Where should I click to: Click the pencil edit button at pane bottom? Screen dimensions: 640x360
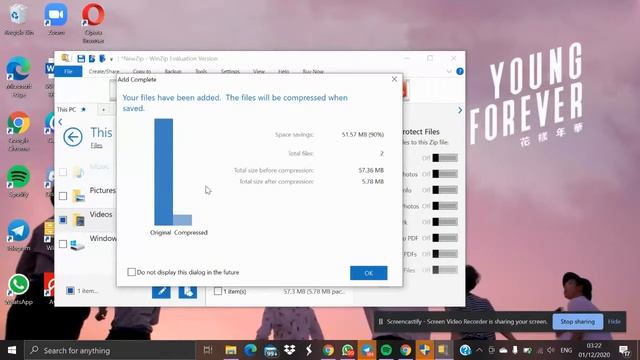tap(161, 291)
